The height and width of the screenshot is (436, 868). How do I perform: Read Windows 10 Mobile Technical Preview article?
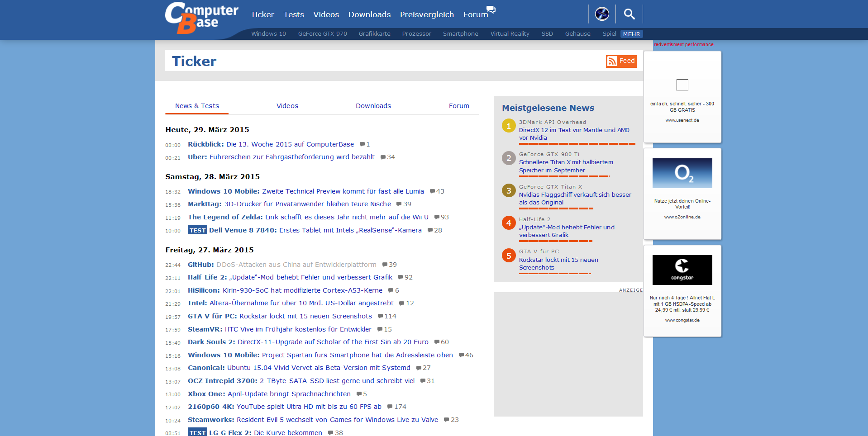[306, 191]
